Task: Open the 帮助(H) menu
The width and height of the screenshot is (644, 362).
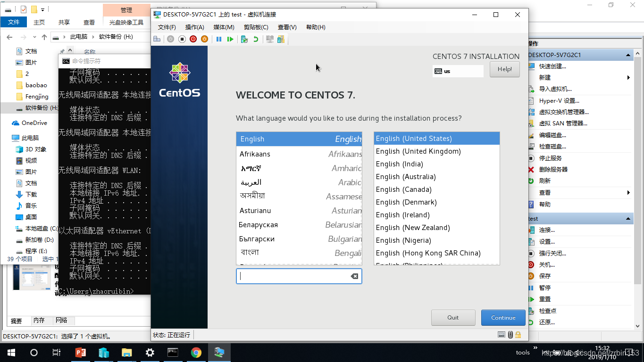Action: [x=316, y=27]
